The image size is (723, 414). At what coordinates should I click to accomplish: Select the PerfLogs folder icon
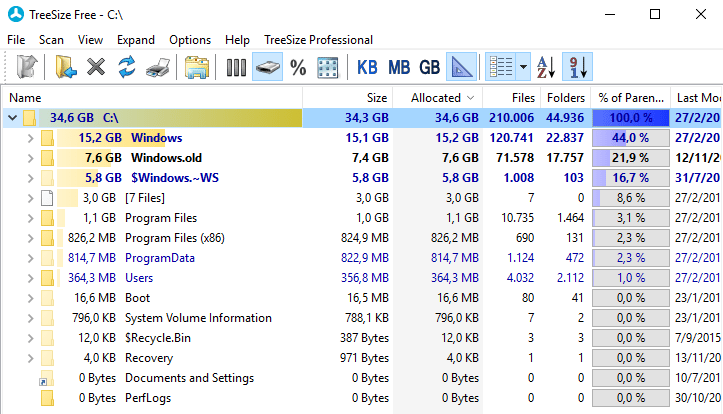click(47, 398)
